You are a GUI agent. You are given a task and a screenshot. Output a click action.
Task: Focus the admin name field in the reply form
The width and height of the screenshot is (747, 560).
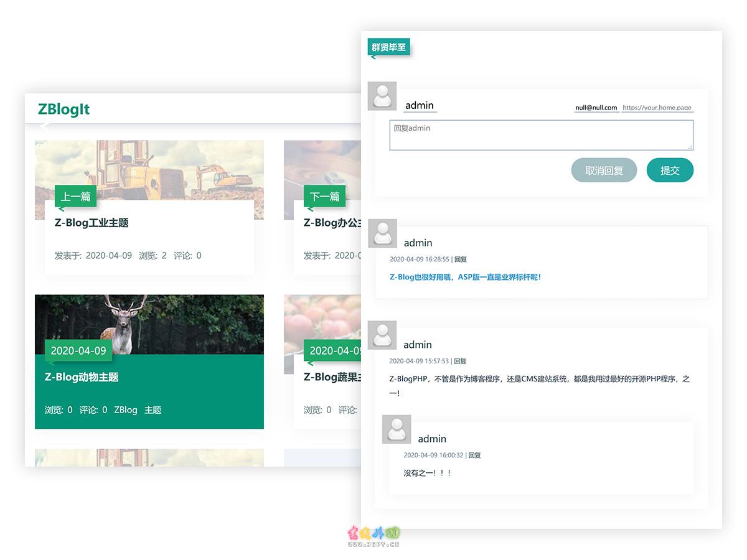420,106
